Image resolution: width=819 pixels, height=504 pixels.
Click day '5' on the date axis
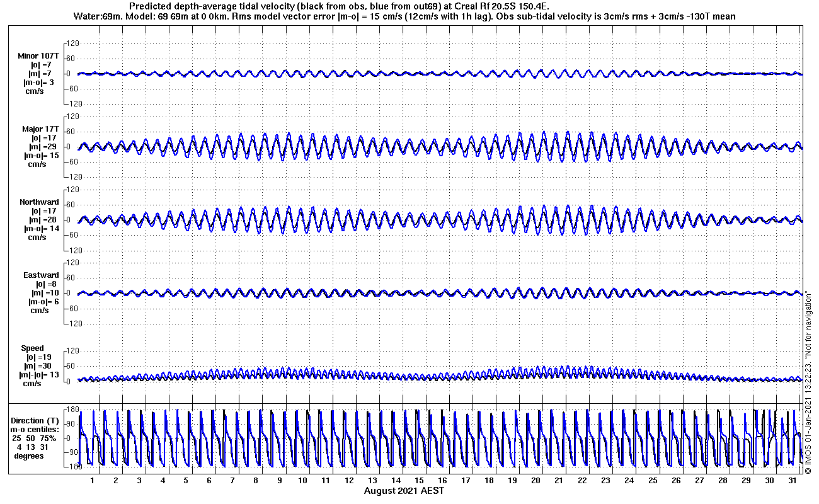(x=186, y=481)
